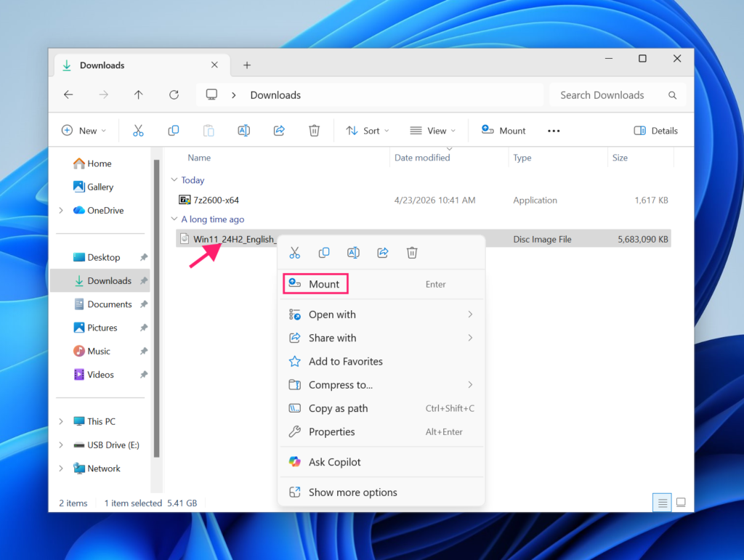Click the navigation pane scrollbar
Viewport: 744px width, 560px height.
[157, 308]
